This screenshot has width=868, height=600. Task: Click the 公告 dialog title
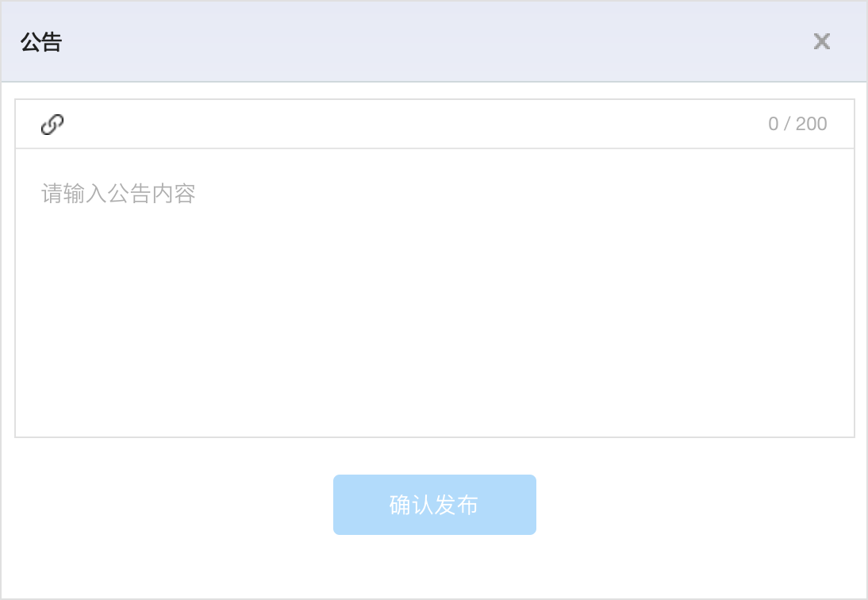41,42
